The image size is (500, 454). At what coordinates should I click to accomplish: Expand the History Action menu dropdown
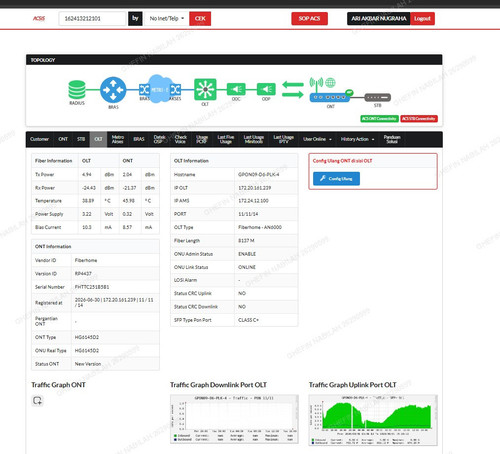click(x=357, y=139)
